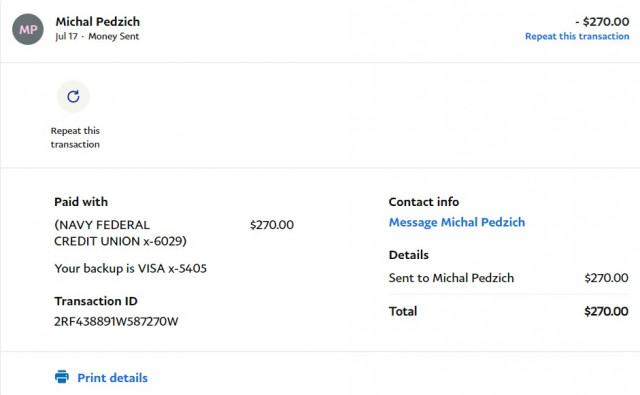Open the Print details link

click(112, 377)
